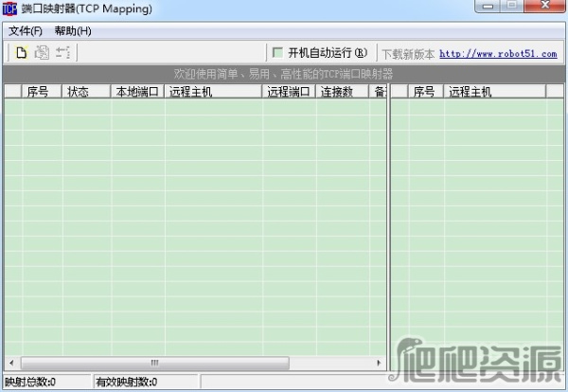Close the TCP Mapping window
Image resolution: width=568 pixels, height=392 pixels.
pos(544,6)
